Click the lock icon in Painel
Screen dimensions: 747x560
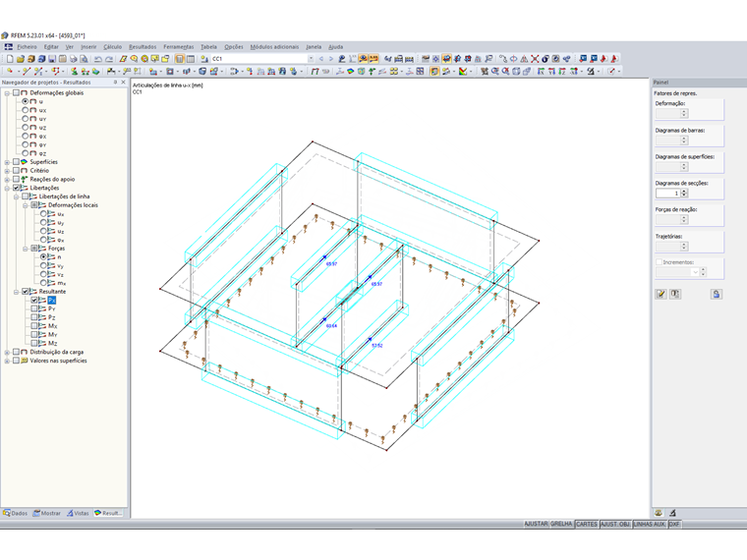tap(716, 294)
